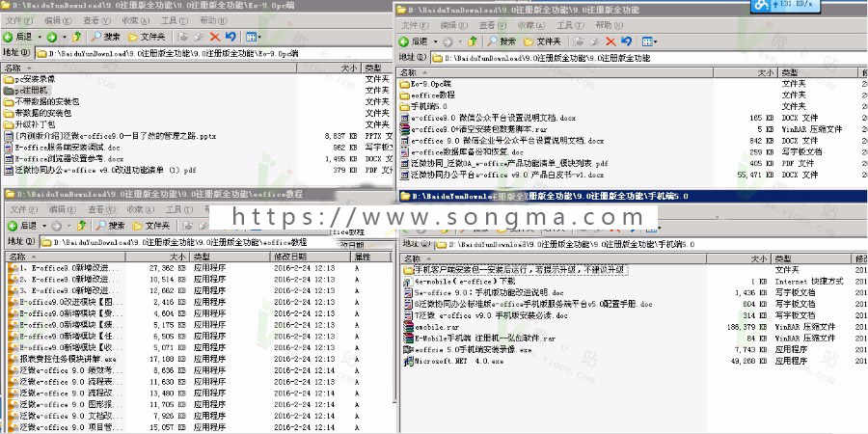This screenshot has height=434, width=868.
Task: Select eoffice教程 folder in file list
Action: [425, 95]
